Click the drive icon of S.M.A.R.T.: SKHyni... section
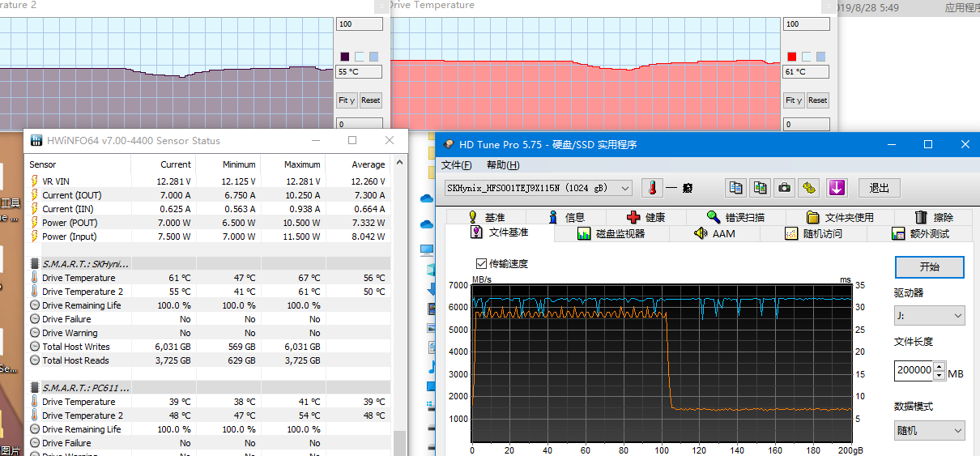 click(35, 264)
